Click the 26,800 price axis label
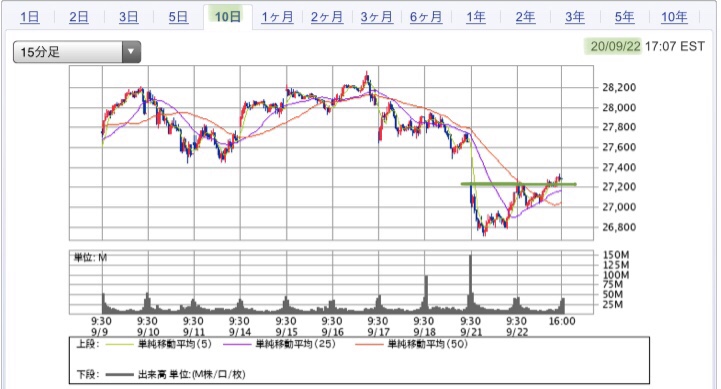This screenshot has width=721, height=389. point(619,227)
